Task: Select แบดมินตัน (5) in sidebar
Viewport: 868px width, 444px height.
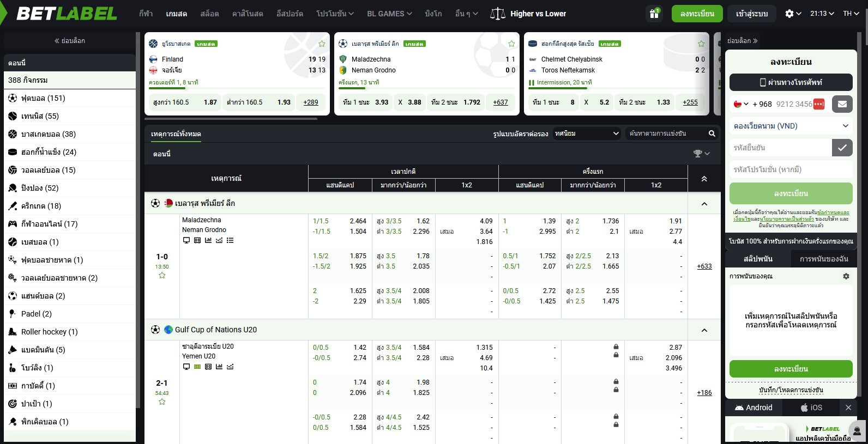Action: click(70, 350)
